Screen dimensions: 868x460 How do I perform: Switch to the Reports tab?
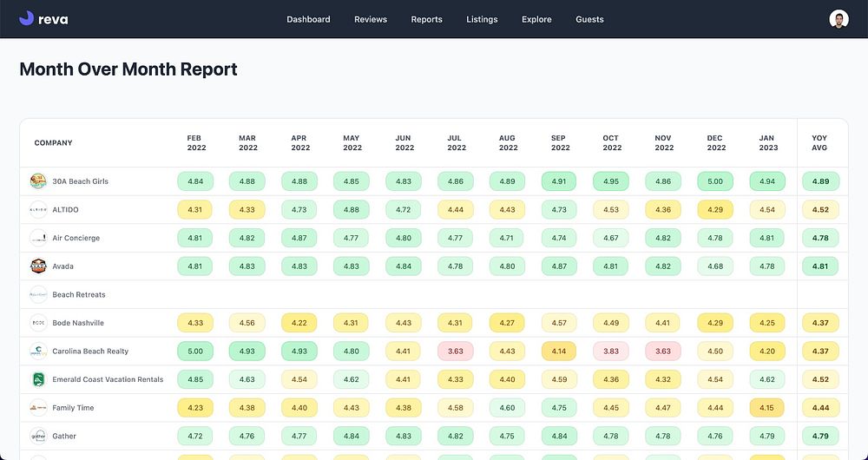pos(426,19)
